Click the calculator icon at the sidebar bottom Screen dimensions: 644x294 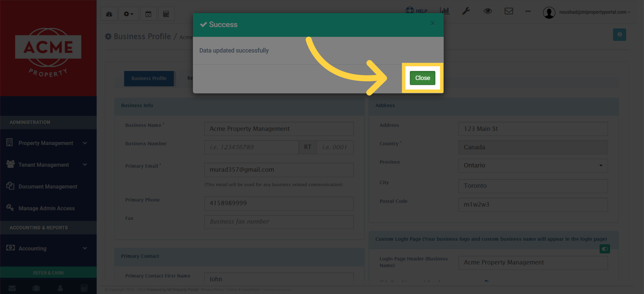click(84, 288)
